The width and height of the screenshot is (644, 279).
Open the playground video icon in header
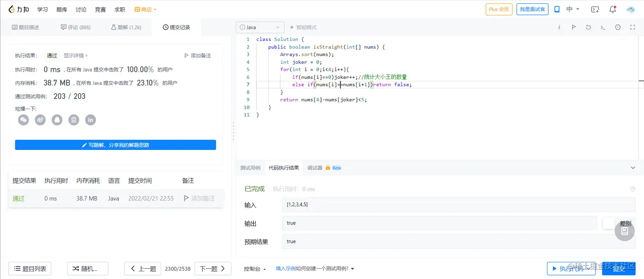pos(595,9)
